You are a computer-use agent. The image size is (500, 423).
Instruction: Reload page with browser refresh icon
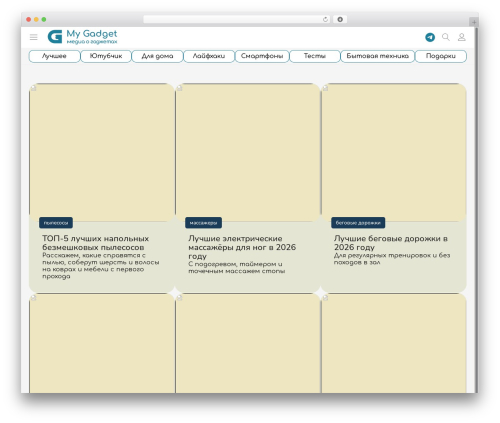[325, 19]
